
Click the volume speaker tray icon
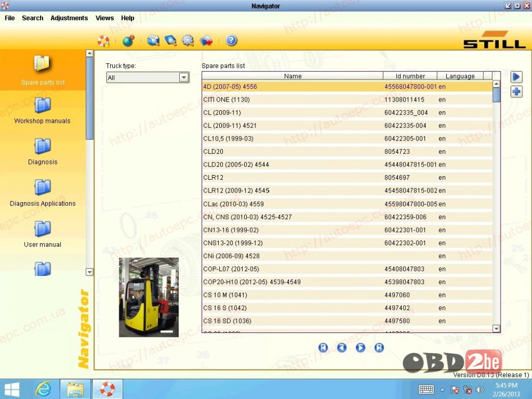click(480, 389)
